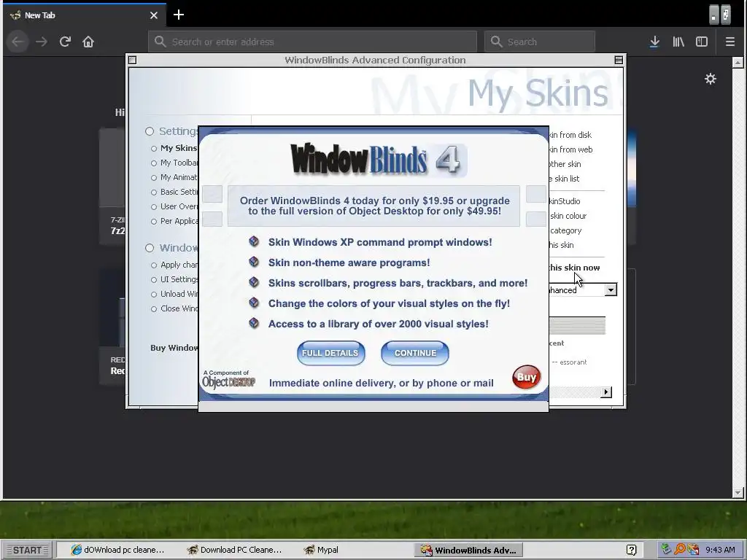Open the downloads arrow icon in browser toolbar

pyautogui.click(x=654, y=42)
